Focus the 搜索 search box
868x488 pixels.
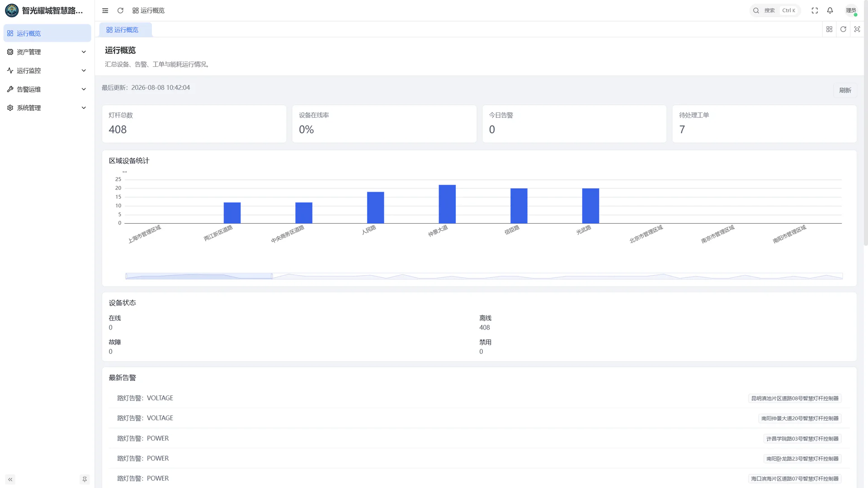point(775,10)
